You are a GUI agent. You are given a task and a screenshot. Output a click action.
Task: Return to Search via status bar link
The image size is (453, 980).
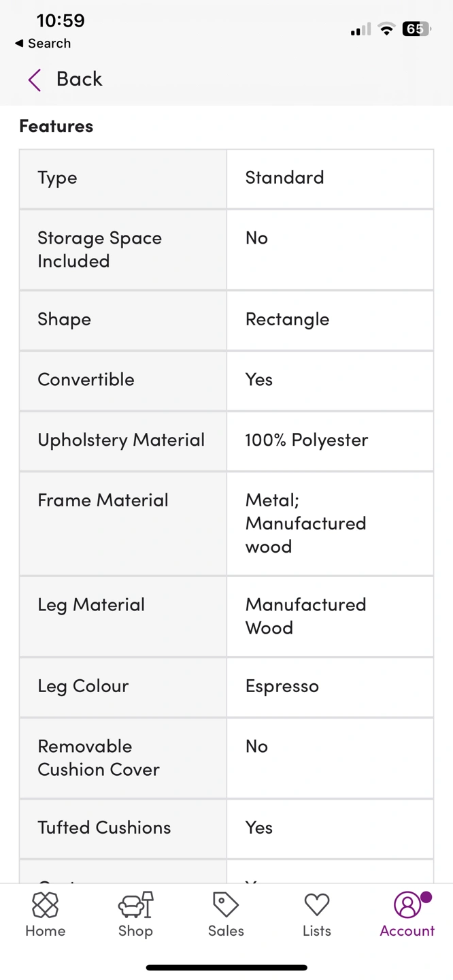point(43,43)
